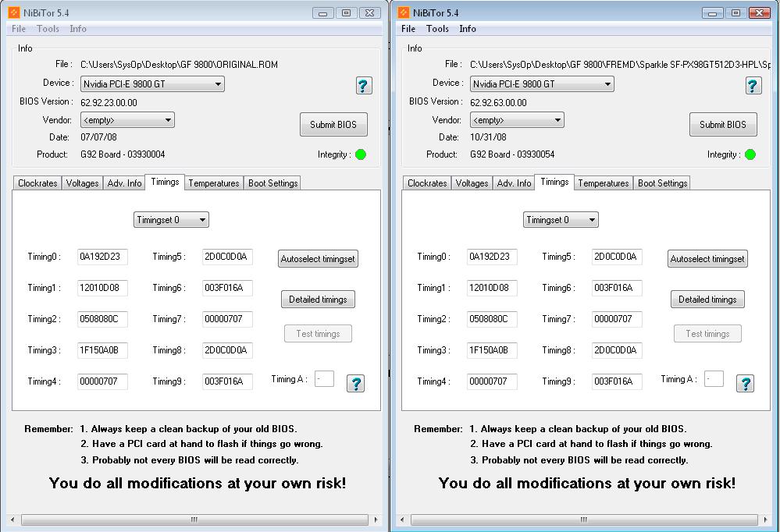This screenshot has height=532, width=780.
Task: Open the Info help icon in right window
Action: coord(753,86)
